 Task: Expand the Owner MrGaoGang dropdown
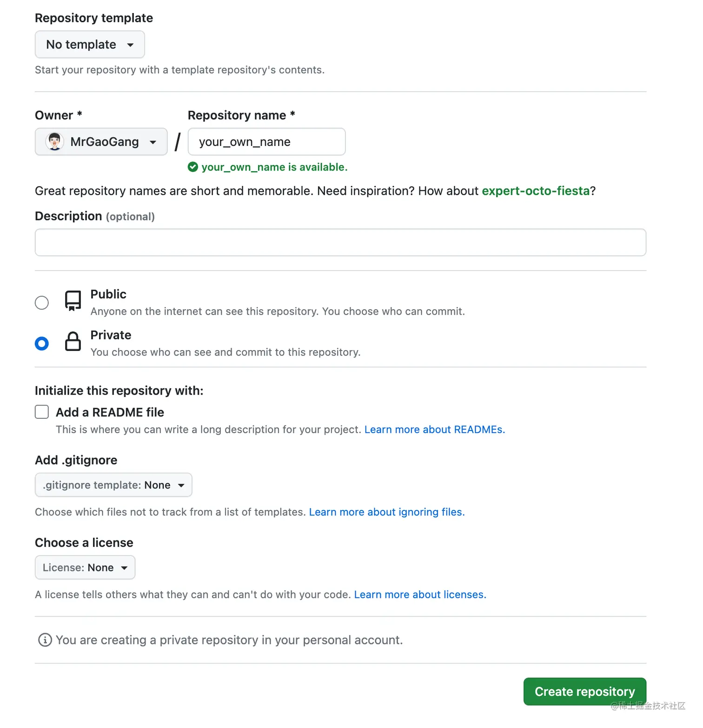pos(101,142)
